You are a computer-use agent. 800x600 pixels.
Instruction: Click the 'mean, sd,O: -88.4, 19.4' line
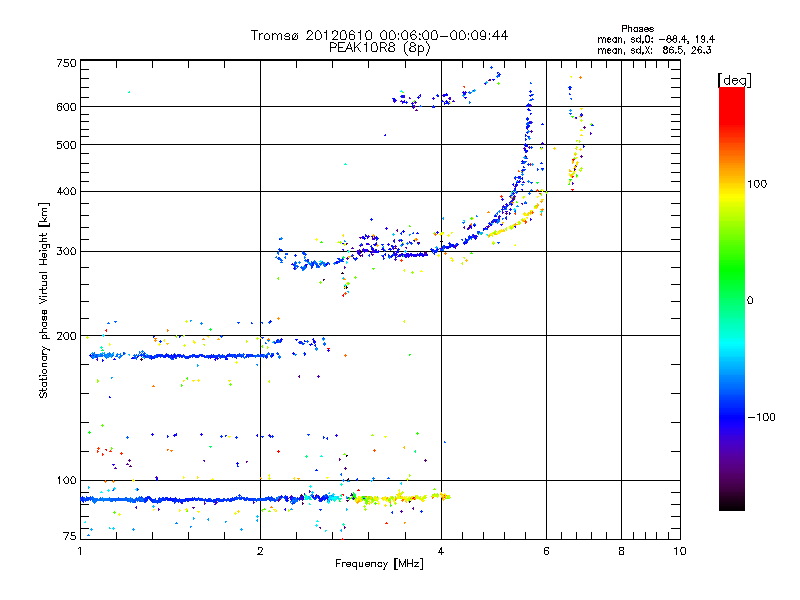click(x=656, y=39)
